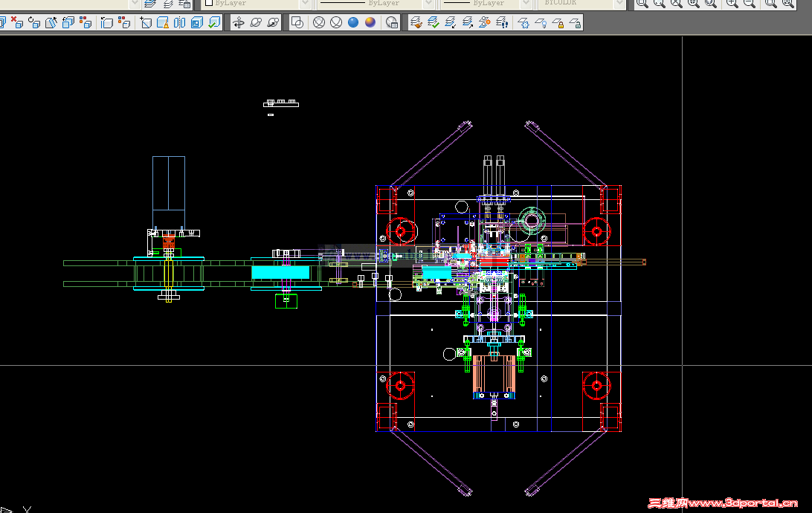Click the Visual Styles Manager icon

(x=392, y=23)
